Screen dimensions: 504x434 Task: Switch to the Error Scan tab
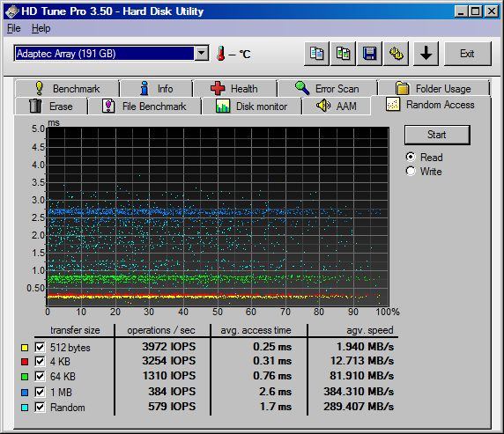click(328, 88)
